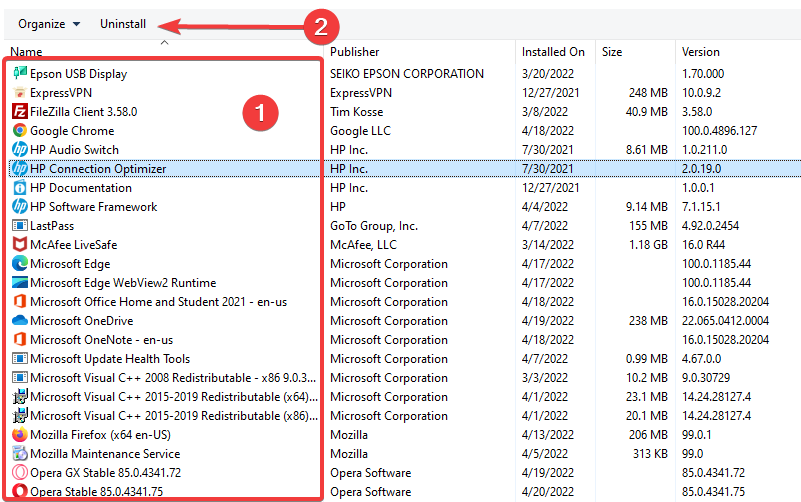Click the ExpressVPN icon
The image size is (801, 502).
point(20,92)
